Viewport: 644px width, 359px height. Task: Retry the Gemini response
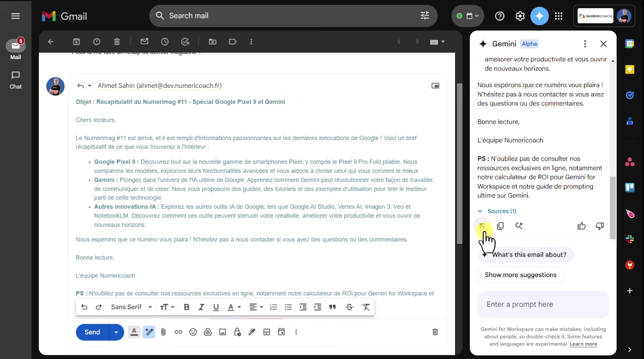[x=519, y=226]
